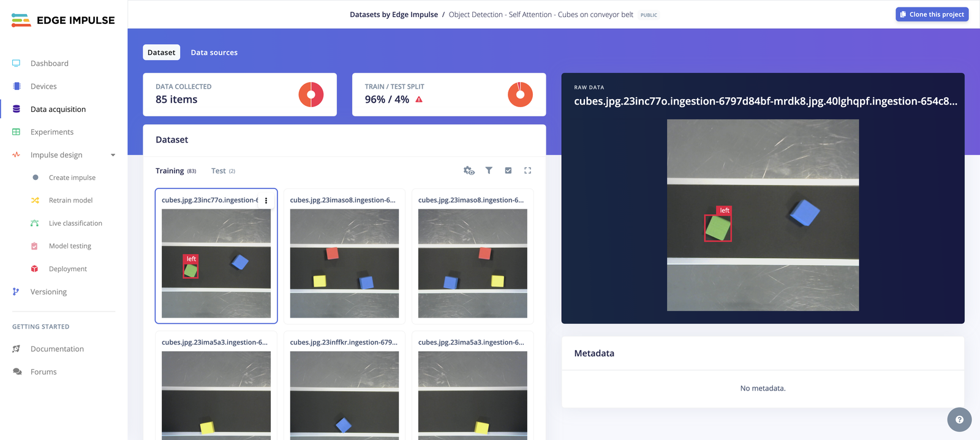Image resolution: width=980 pixels, height=440 pixels.
Task: Click the Documentation rocket icon
Action: [17, 349]
